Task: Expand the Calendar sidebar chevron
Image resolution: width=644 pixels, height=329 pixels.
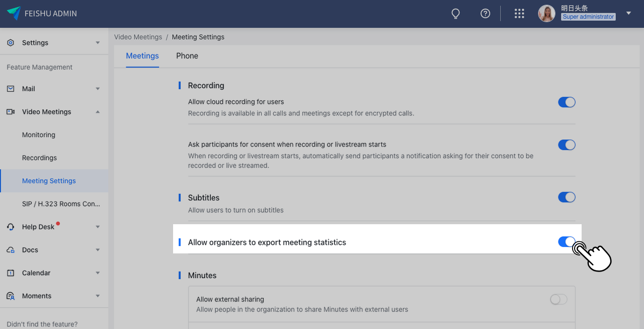Action: (98, 273)
